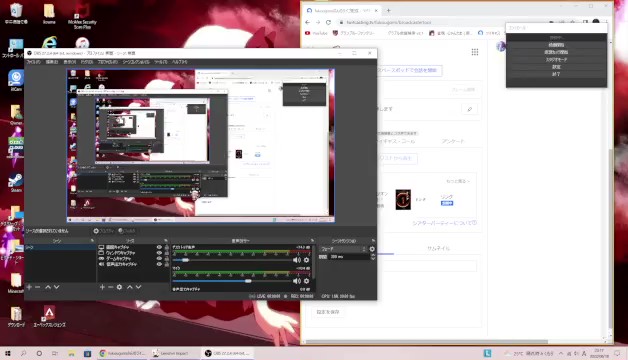This screenshot has height=360, width=628.
Task: Click Start Streaming in Controls dock
Action: 556,45
